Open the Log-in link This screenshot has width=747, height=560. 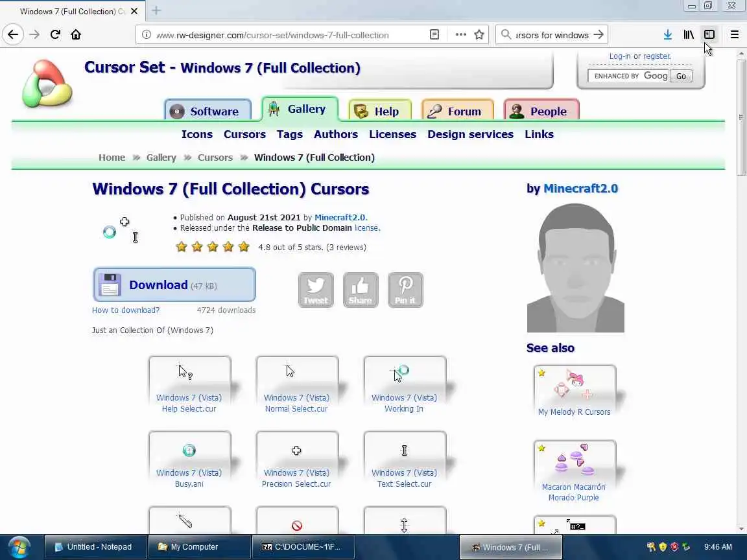(620, 56)
